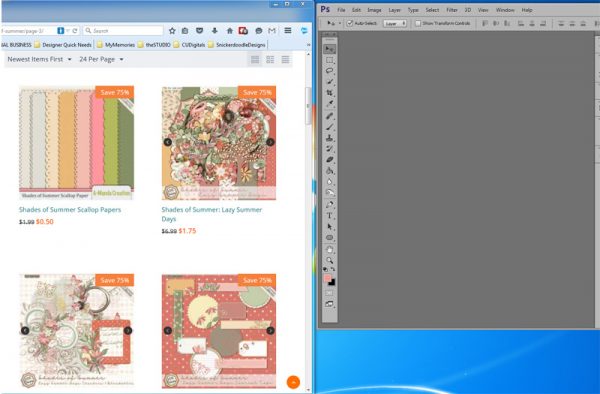Click the pink foreground color swatch
Viewport: 600px width, 394px height.
coord(327,278)
